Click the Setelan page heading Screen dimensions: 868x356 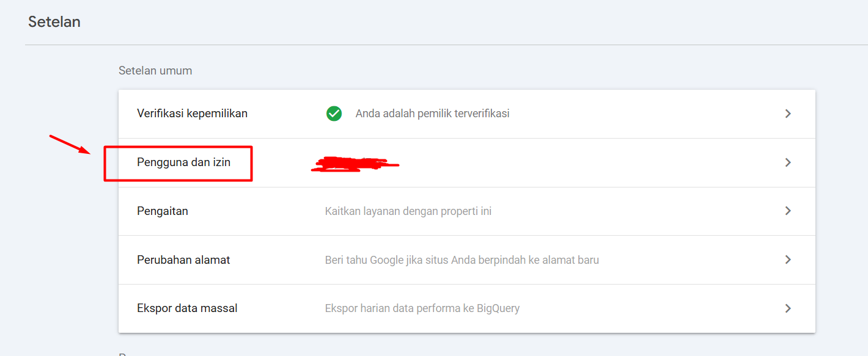[54, 22]
